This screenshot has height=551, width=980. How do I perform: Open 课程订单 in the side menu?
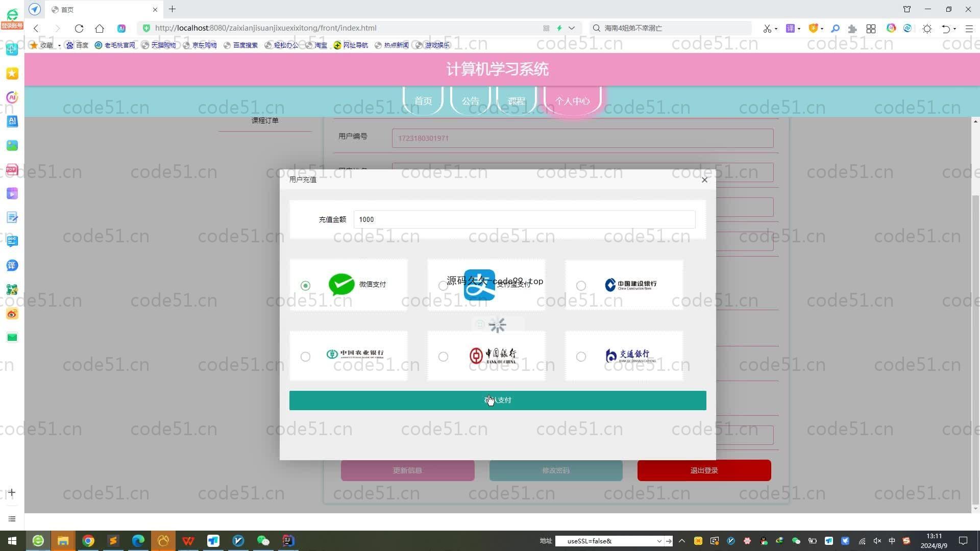coord(265,120)
